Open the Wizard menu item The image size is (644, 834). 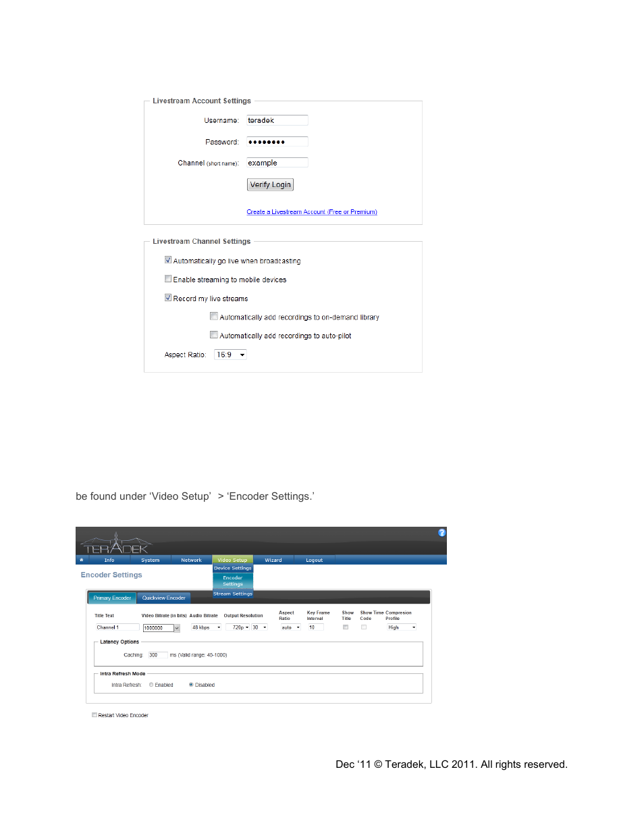(273, 560)
